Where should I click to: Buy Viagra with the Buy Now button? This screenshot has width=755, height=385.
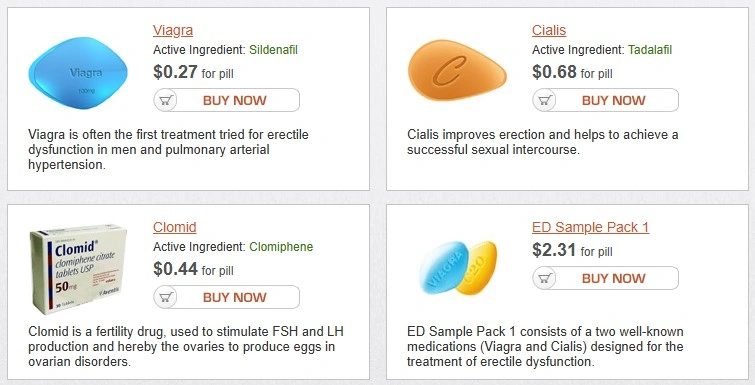coord(226,100)
